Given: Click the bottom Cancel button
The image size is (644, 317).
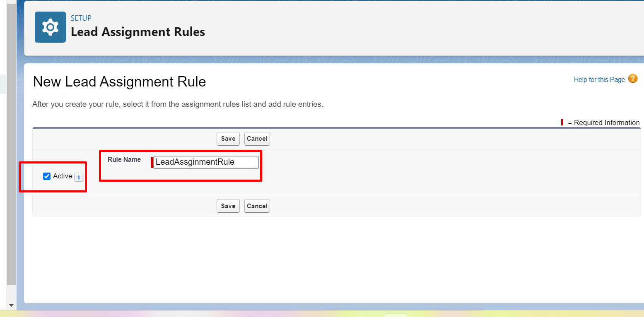Looking at the screenshot, I should tap(257, 206).
